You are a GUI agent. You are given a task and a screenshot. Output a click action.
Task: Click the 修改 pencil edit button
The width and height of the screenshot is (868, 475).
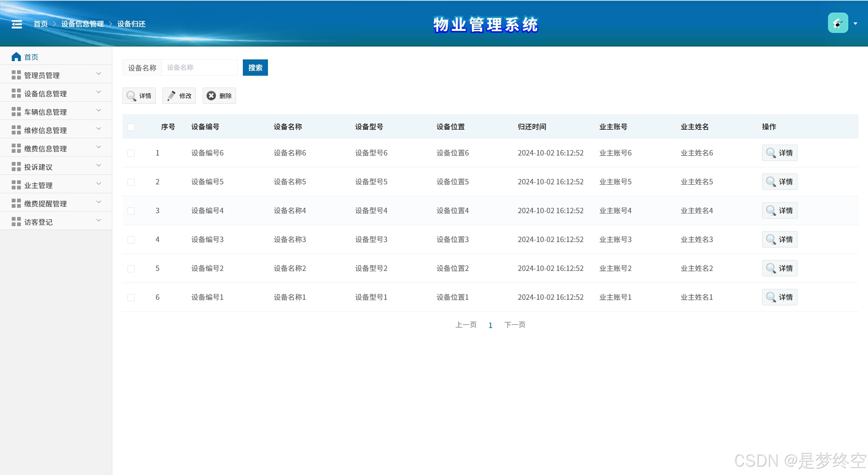coord(179,96)
